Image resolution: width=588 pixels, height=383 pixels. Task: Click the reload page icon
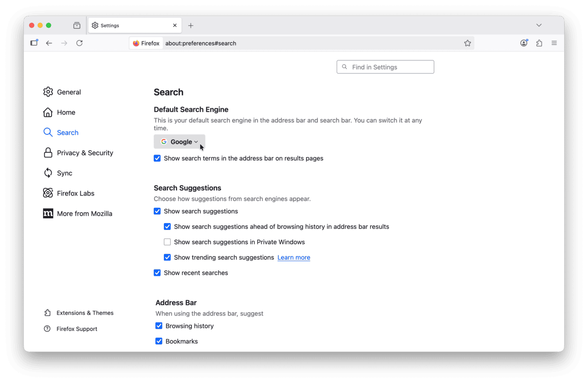(x=79, y=43)
